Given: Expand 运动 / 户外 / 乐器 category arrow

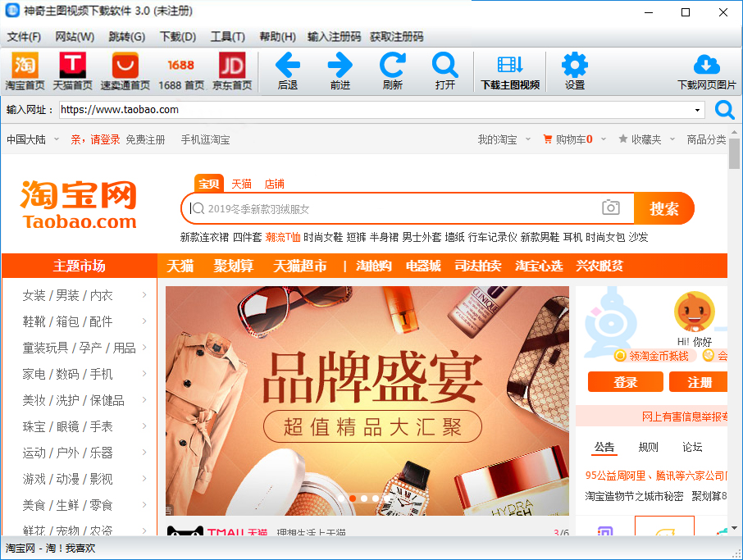Looking at the screenshot, I should click(x=144, y=452).
